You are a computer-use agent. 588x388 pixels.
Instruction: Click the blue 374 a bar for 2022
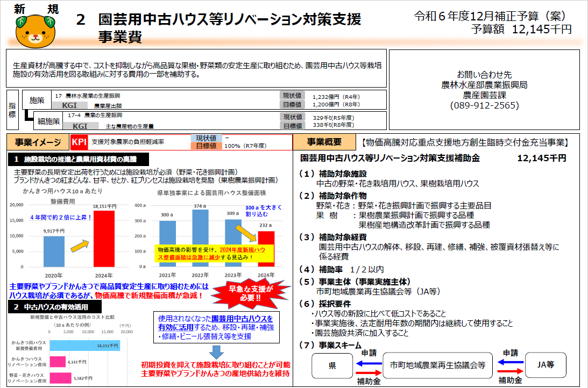point(200,238)
